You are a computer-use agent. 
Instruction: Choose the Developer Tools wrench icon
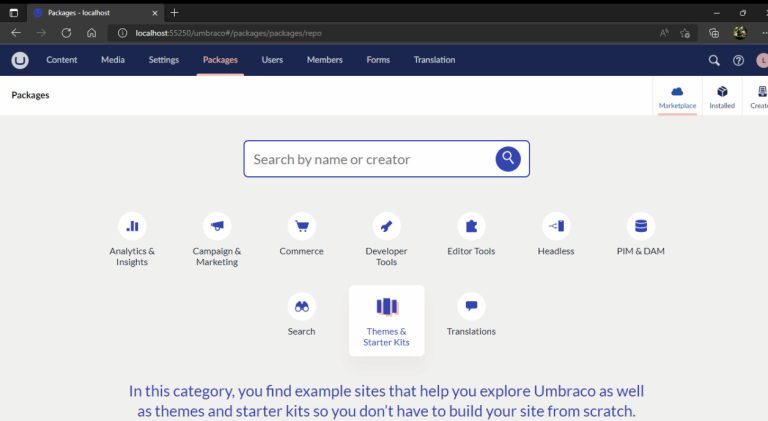pyautogui.click(x=386, y=226)
